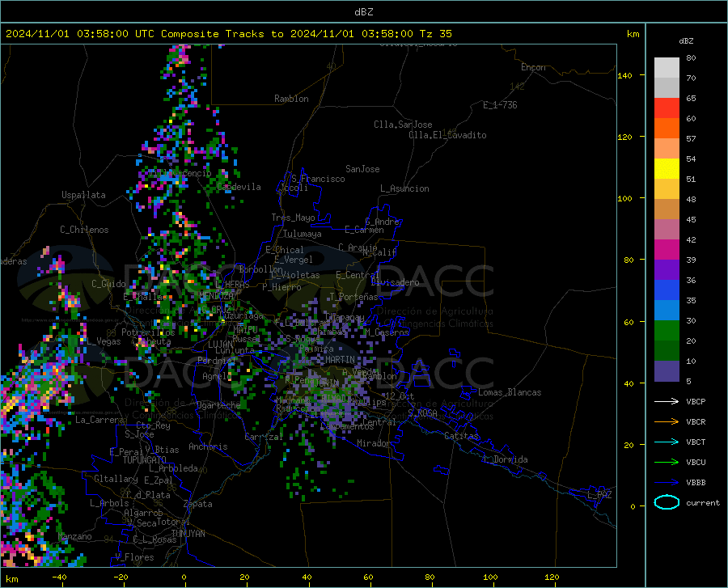Image resolution: width=728 pixels, height=588 pixels.
Task: Click the Ugarteche map label
Action: point(218,405)
